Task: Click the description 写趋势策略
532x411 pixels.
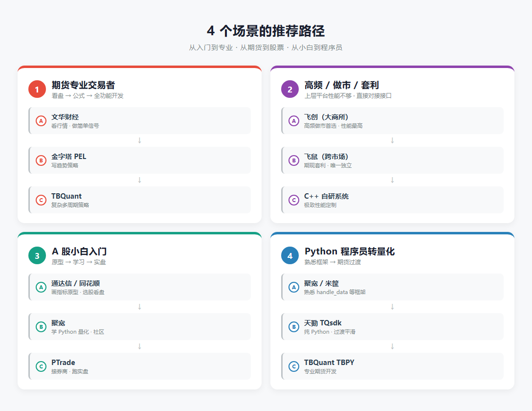Action: point(65,165)
